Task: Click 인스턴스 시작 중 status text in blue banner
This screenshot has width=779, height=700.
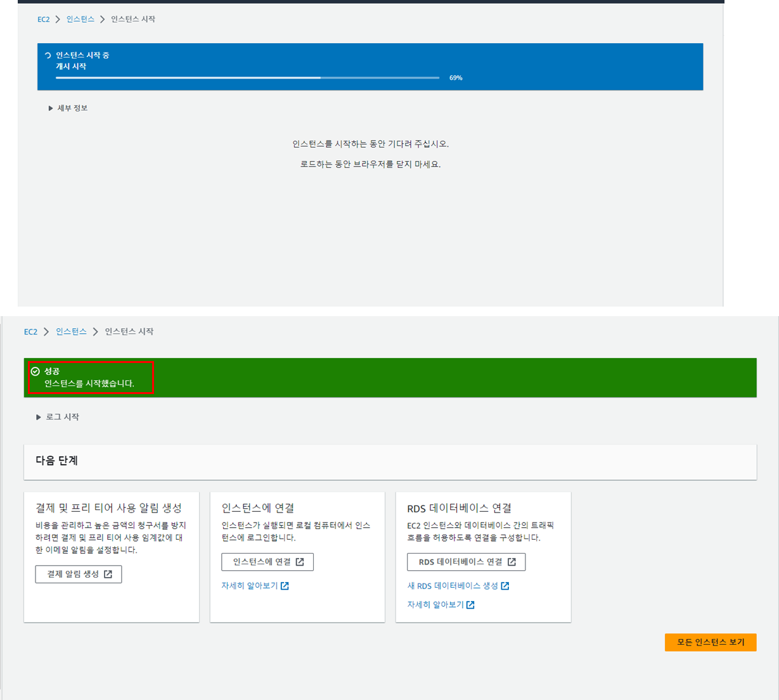Action: tap(82, 56)
